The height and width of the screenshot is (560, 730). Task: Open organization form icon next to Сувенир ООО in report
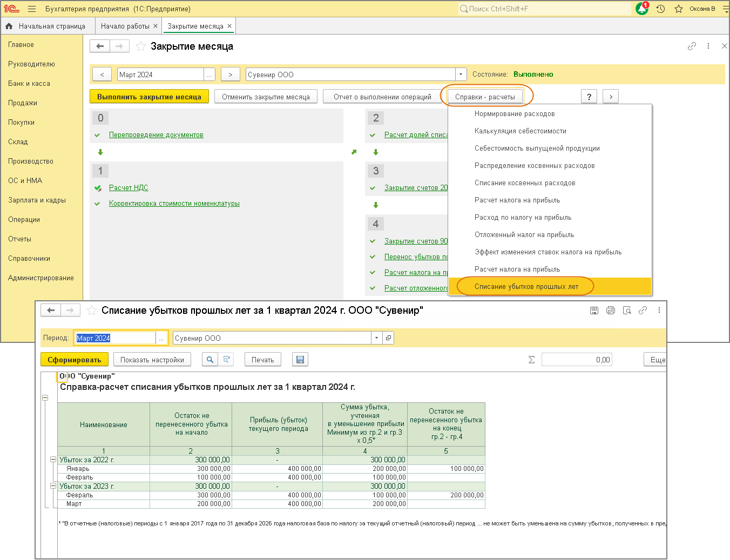click(388, 338)
